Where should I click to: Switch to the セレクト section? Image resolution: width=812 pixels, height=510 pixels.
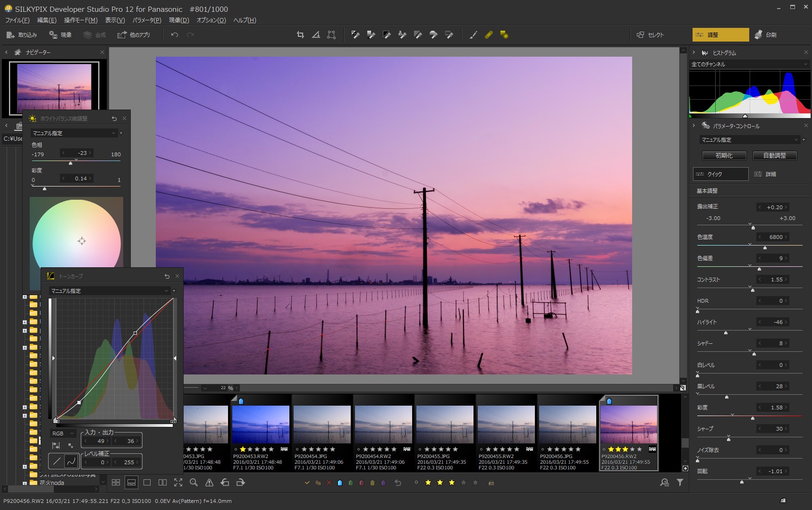pos(650,35)
